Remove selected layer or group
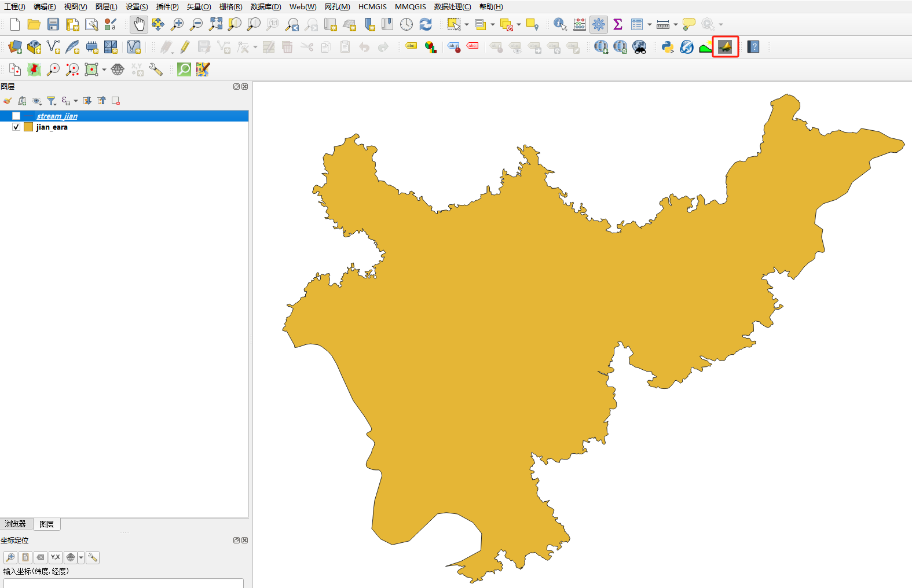912x588 pixels. 116,101
